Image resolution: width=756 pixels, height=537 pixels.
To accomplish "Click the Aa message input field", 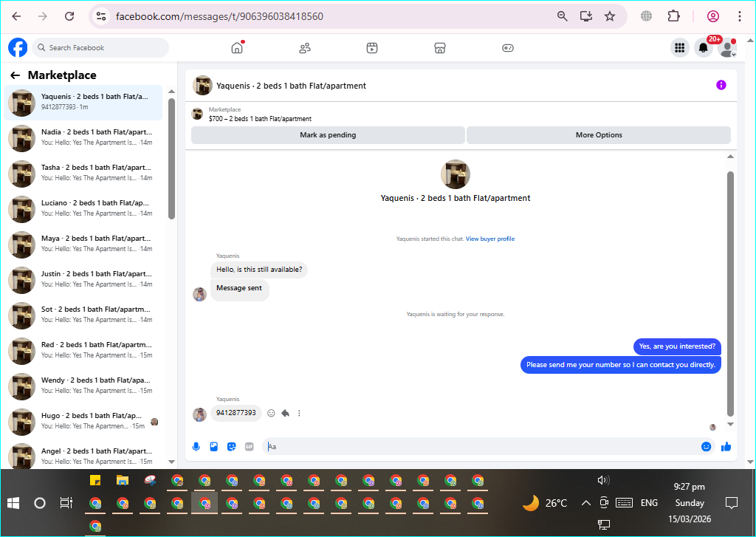I will tap(482, 447).
